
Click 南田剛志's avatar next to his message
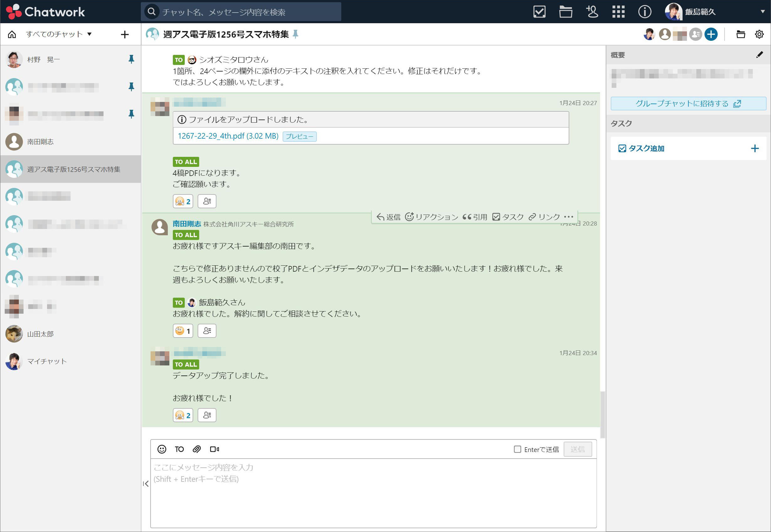pos(160,227)
